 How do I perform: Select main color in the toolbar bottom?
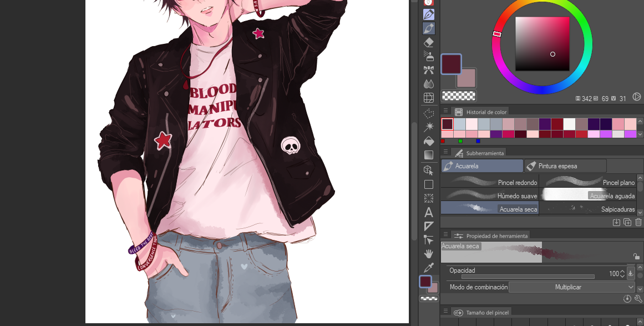pyautogui.click(x=425, y=281)
